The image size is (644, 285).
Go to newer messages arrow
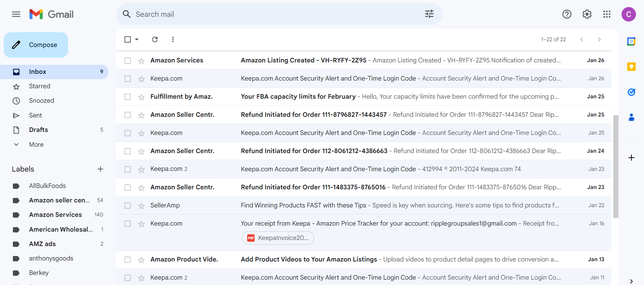click(582, 39)
